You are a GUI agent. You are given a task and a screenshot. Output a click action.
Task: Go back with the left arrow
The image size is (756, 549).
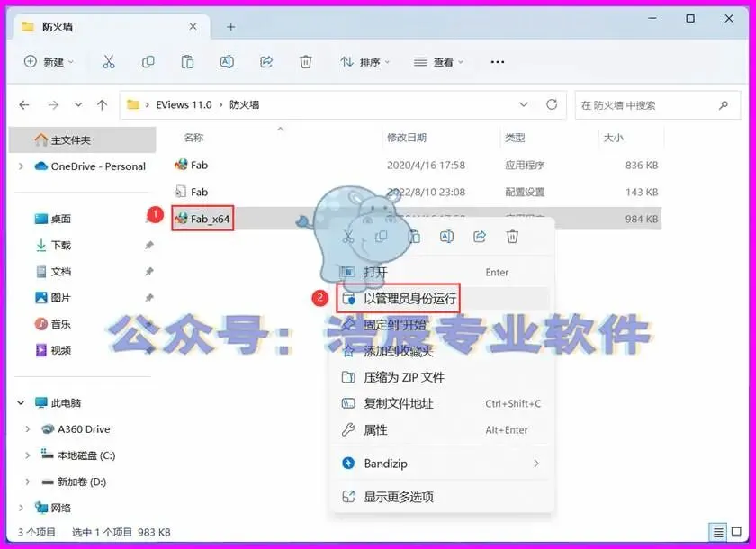pyautogui.click(x=24, y=104)
